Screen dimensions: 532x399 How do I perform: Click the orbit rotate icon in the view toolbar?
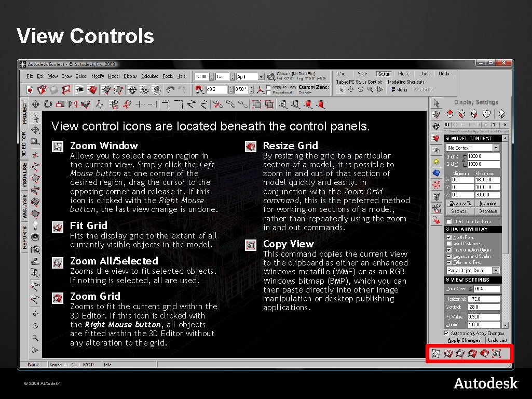click(x=48, y=104)
